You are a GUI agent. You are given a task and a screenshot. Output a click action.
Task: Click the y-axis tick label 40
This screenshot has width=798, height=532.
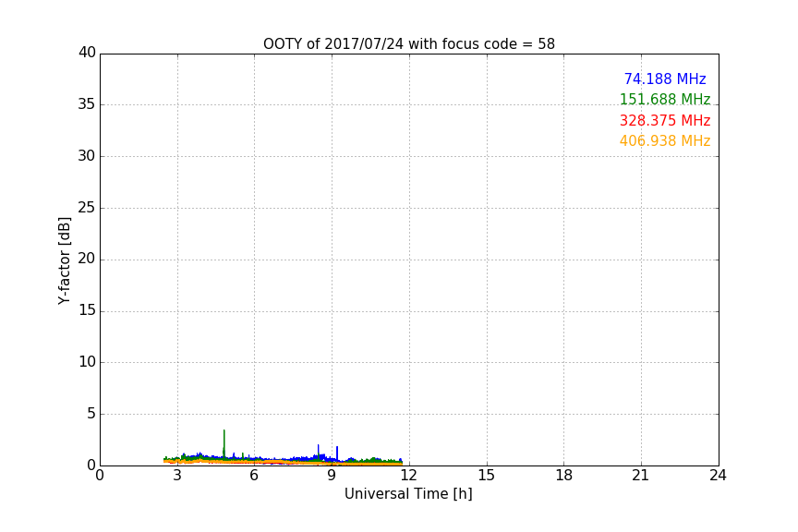pyautogui.click(x=87, y=53)
